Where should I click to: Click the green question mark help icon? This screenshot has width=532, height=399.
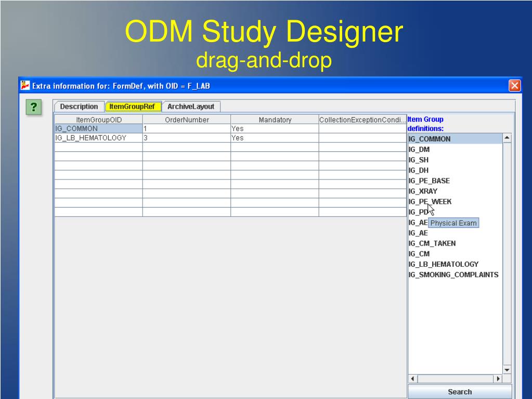[x=34, y=107]
